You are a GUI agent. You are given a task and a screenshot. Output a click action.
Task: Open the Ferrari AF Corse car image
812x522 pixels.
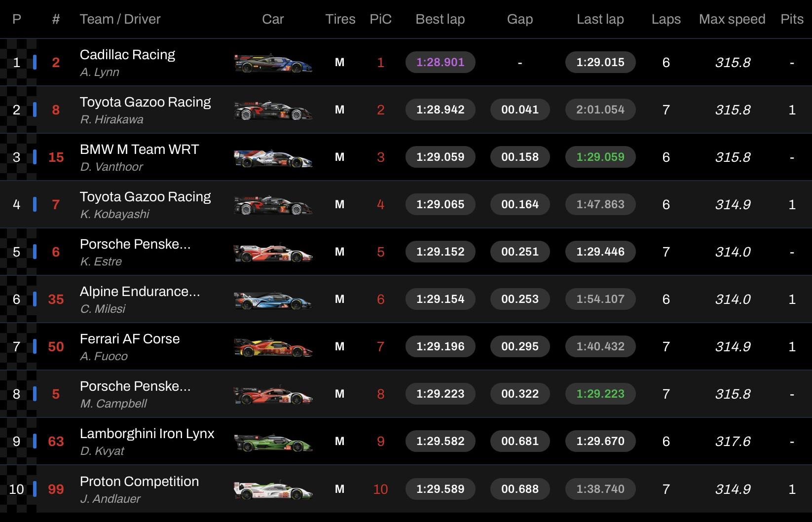tap(273, 347)
